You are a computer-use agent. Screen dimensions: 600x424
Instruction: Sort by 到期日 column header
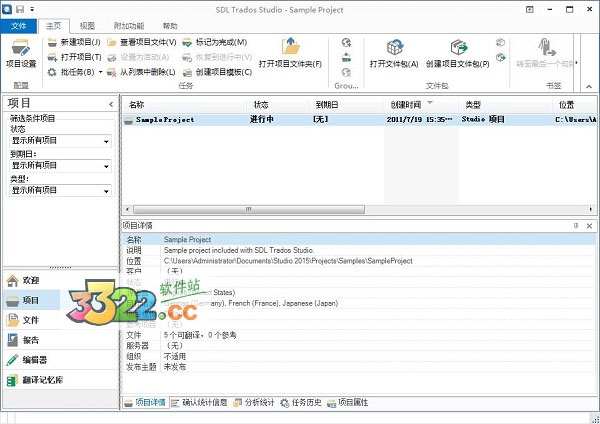point(346,105)
